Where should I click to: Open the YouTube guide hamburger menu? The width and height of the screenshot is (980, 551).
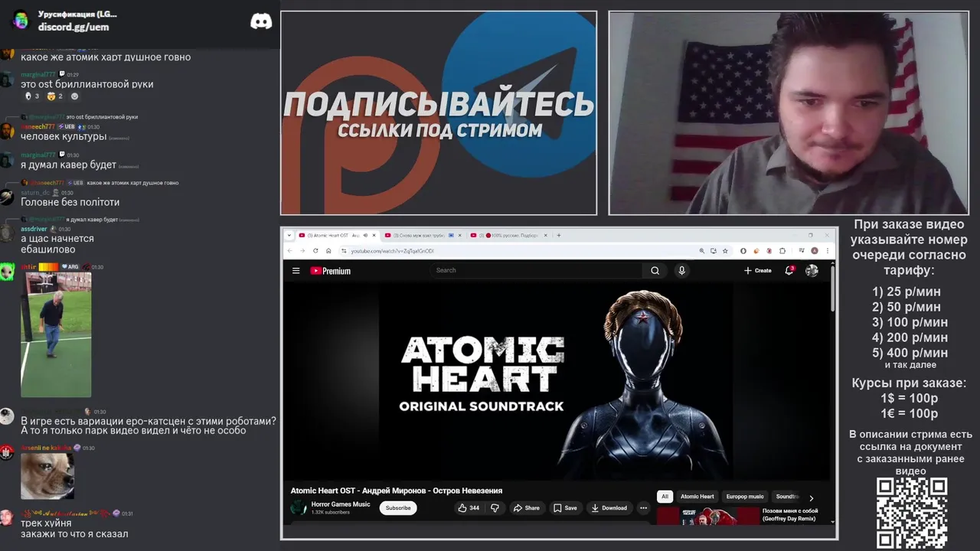click(296, 270)
